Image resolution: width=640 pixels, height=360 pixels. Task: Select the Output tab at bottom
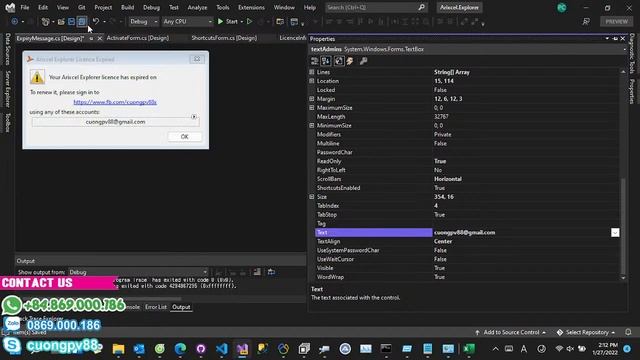click(x=181, y=307)
